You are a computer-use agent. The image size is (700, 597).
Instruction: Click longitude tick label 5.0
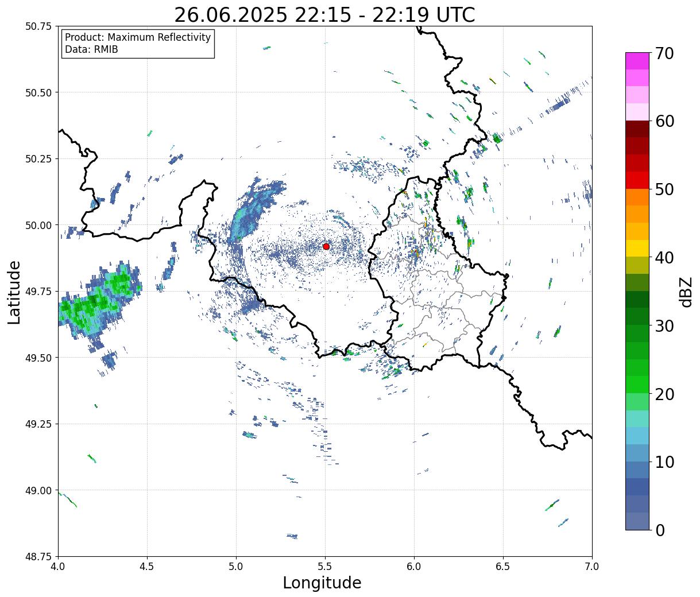[236, 567]
